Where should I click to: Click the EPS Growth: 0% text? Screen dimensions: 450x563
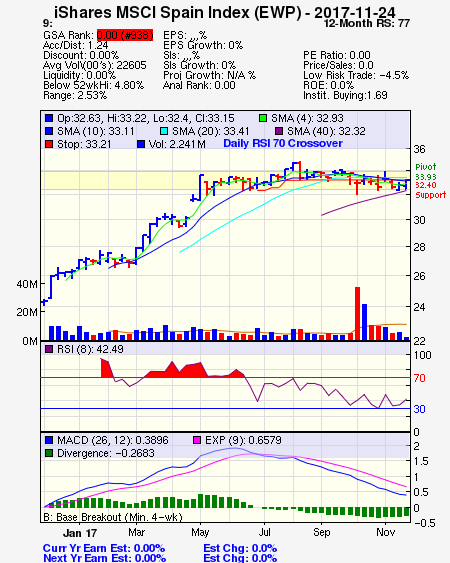pos(203,45)
